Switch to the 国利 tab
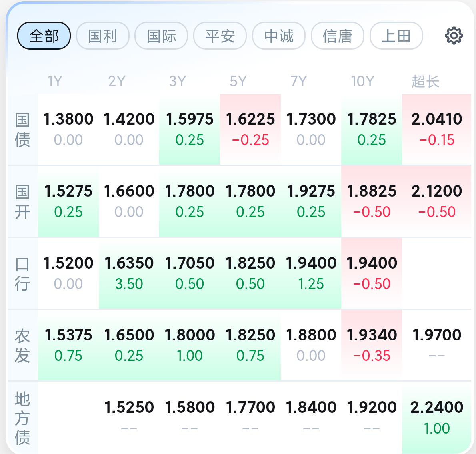Image resolution: width=476 pixels, height=454 pixels. point(103,36)
